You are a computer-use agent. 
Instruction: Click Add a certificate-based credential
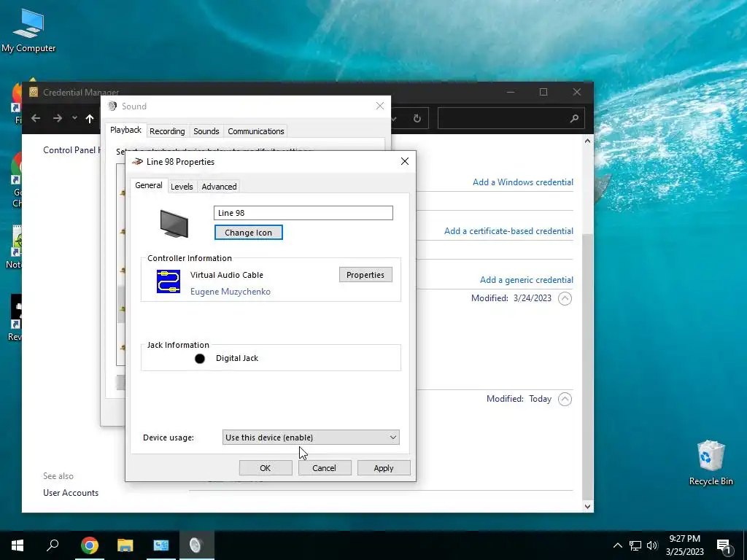click(x=508, y=231)
